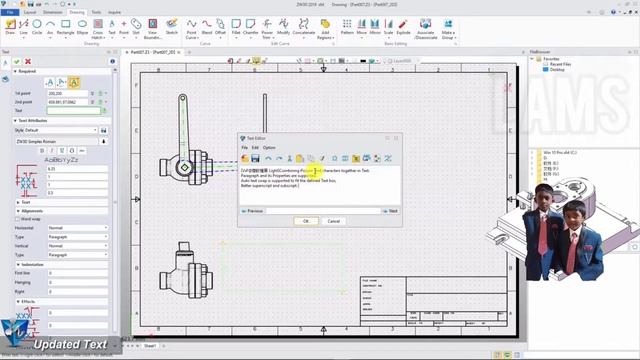
Task: Open the Add Regions tool
Action: [325, 29]
